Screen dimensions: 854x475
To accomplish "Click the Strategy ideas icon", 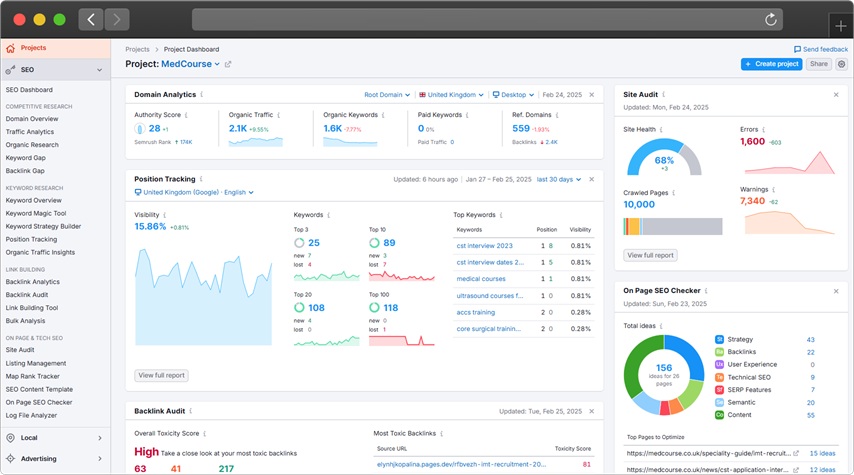I will [x=719, y=339].
